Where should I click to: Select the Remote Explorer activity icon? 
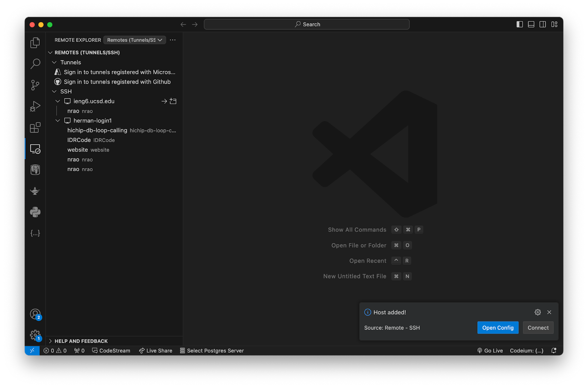coord(35,149)
